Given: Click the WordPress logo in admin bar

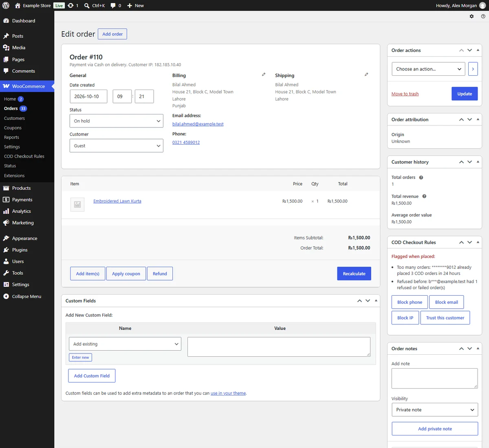Looking at the screenshot, I should tap(6, 5).
